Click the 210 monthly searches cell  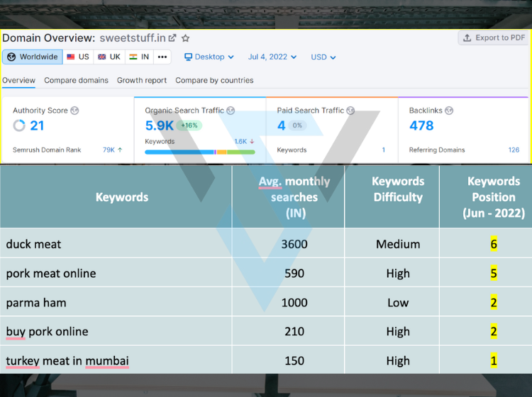point(288,331)
